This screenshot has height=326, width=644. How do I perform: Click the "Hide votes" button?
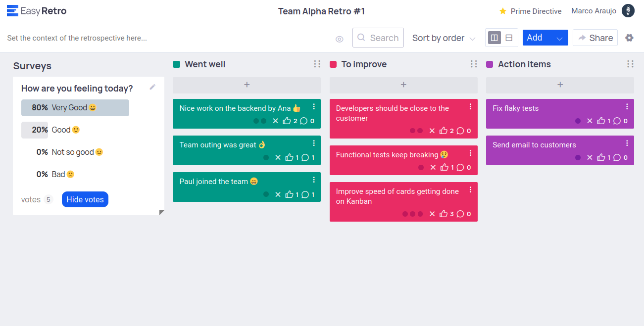[85, 199]
